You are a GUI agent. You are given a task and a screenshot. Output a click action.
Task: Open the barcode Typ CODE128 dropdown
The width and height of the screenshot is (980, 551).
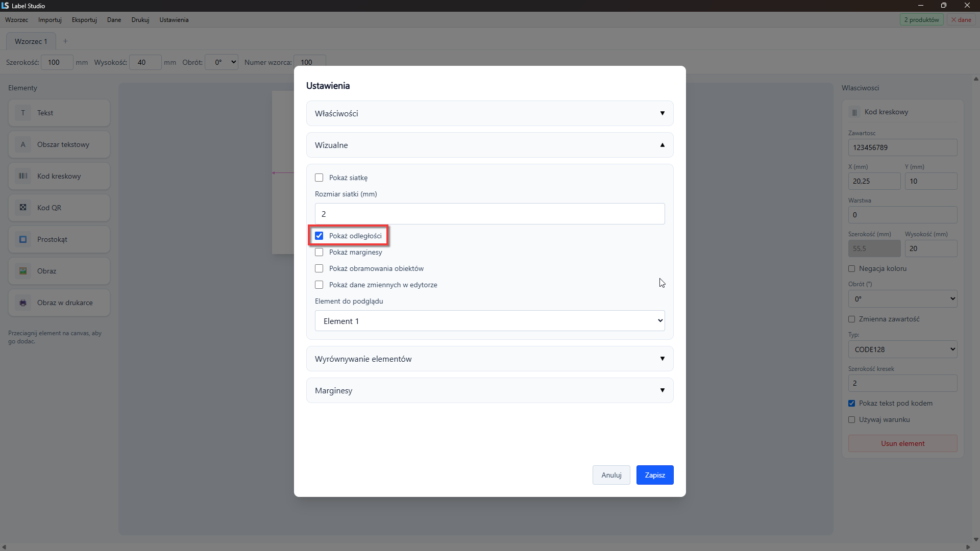click(x=902, y=349)
